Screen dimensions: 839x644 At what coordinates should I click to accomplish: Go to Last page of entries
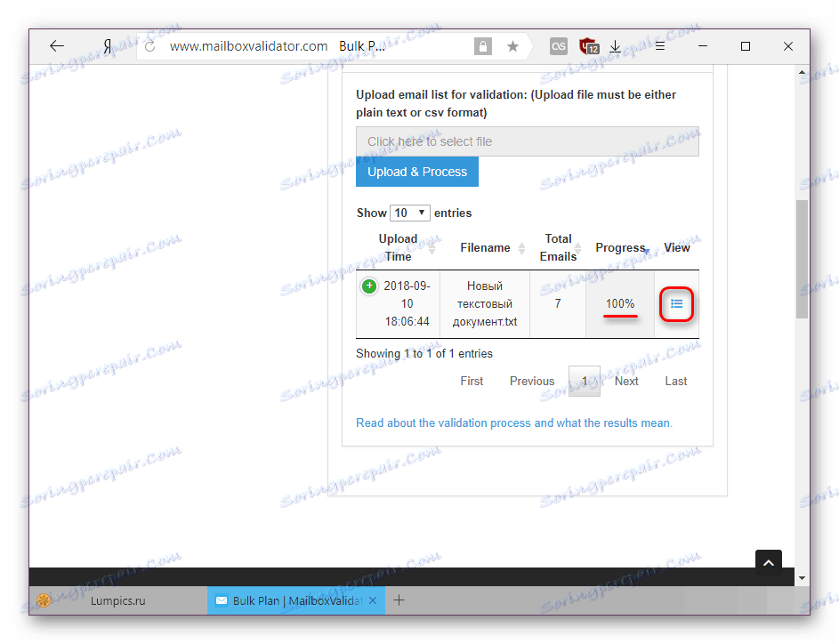coord(676,382)
